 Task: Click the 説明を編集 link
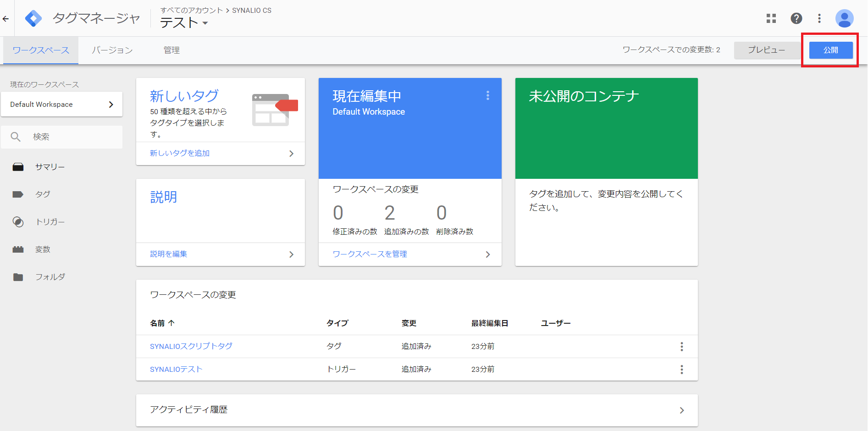(x=169, y=254)
